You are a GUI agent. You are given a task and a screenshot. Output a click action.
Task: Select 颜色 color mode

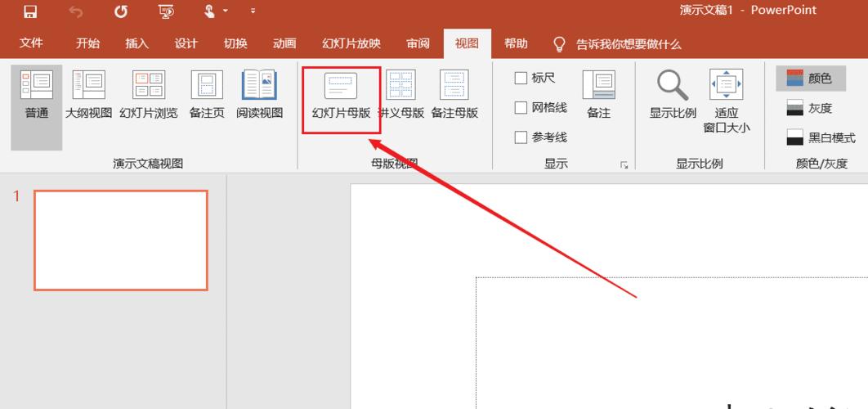click(811, 79)
